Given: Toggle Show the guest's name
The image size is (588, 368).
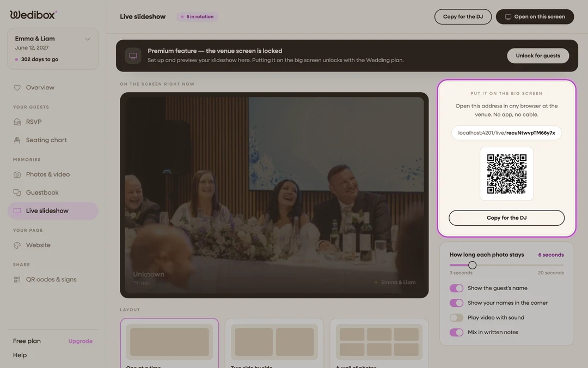Looking at the screenshot, I should pyautogui.click(x=456, y=288).
